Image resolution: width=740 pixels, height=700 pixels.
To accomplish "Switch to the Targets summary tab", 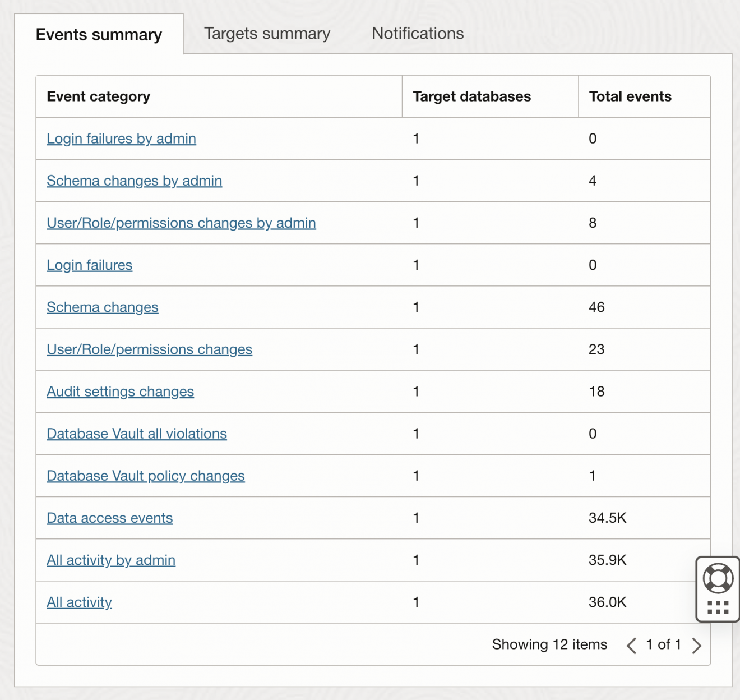I will [x=267, y=34].
